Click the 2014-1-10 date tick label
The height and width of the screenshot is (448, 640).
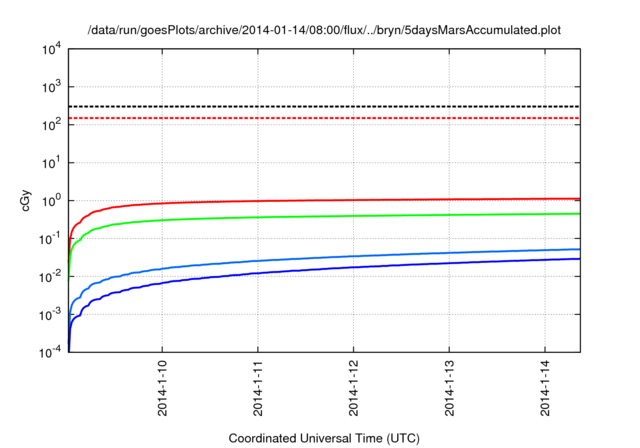pos(162,388)
